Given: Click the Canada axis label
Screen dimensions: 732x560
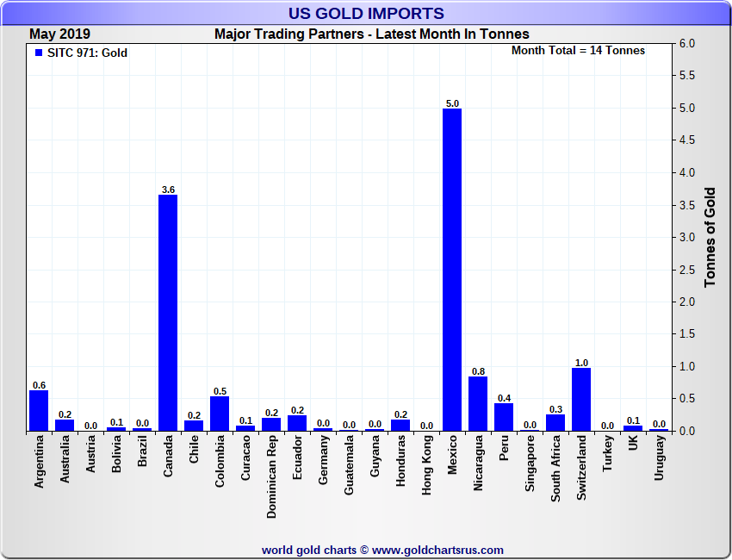Looking at the screenshot, I should (168, 456).
